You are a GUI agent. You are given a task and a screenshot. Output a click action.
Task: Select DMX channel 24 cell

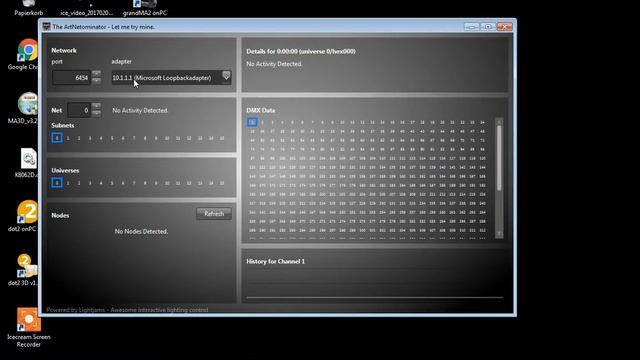tap(482, 122)
